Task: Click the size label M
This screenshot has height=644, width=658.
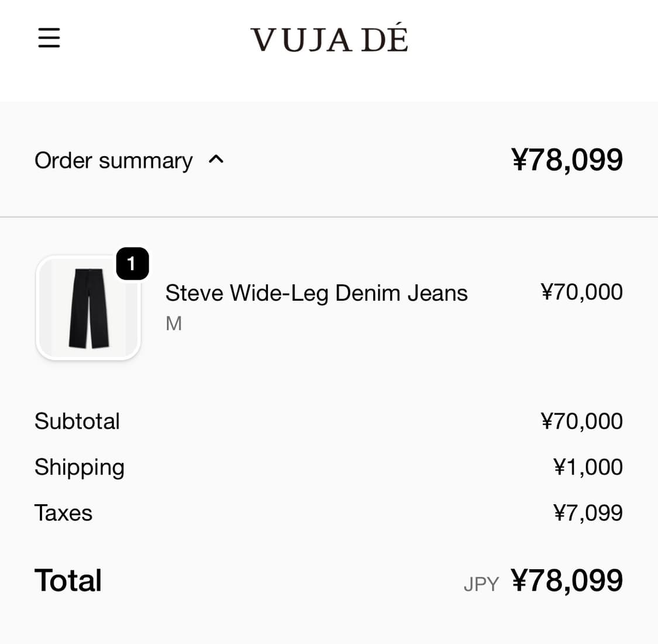Action: [x=173, y=323]
